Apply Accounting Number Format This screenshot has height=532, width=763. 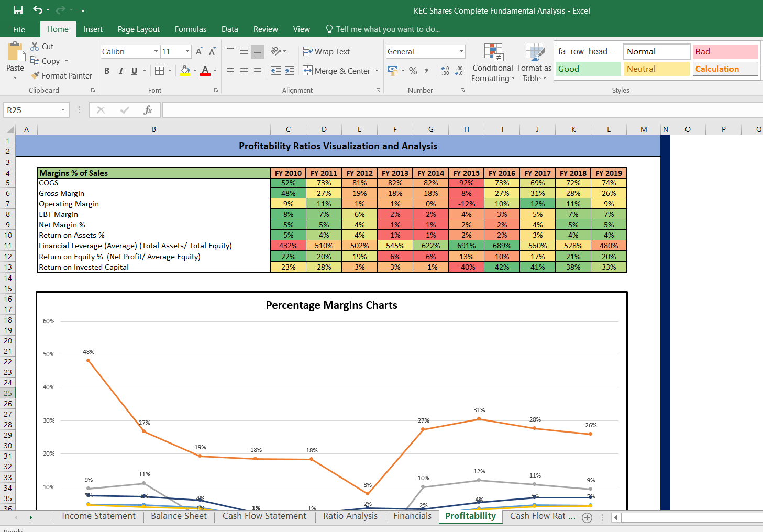coord(392,70)
